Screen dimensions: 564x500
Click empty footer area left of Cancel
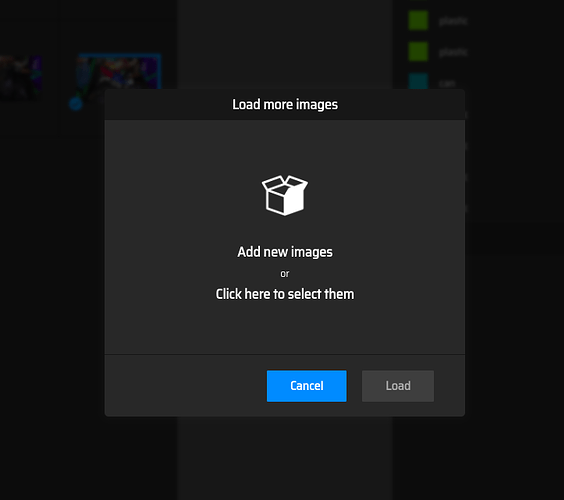[x=185, y=386]
